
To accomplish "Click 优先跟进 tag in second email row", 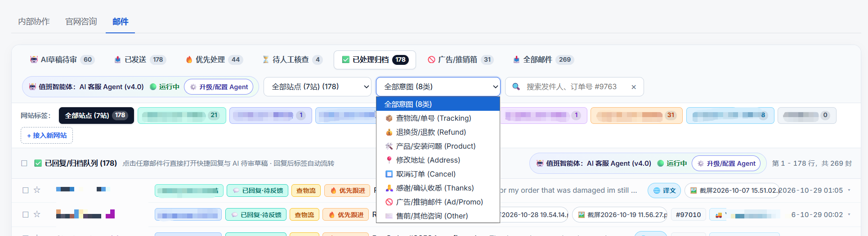I will 345,215.
